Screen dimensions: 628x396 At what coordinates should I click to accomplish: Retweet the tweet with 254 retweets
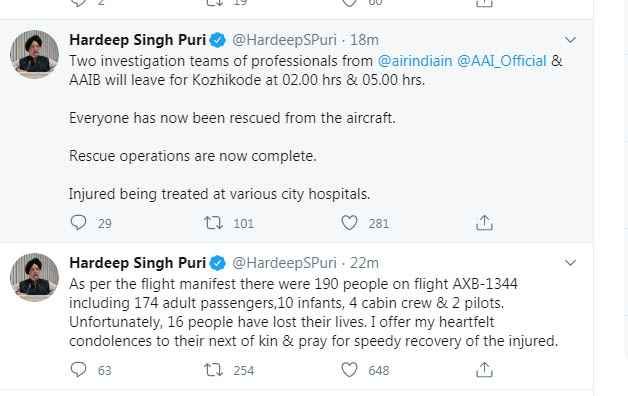pyautogui.click(x=213, y=370)
